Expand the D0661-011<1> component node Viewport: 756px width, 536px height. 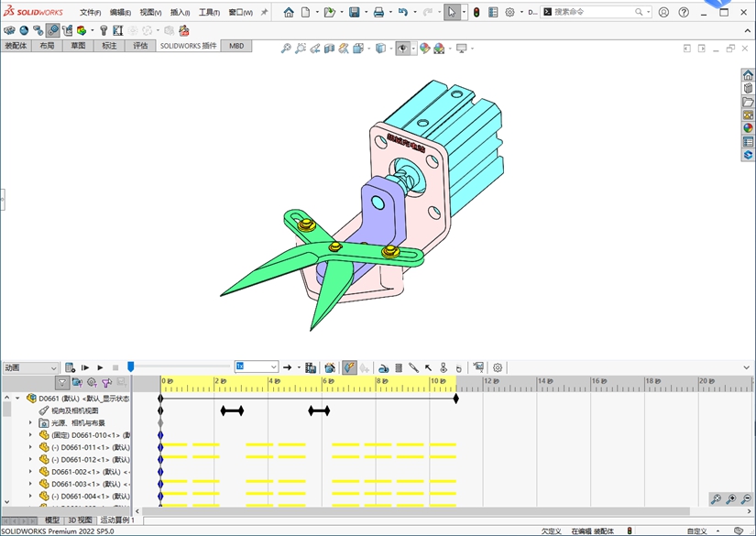pos(30,447)
